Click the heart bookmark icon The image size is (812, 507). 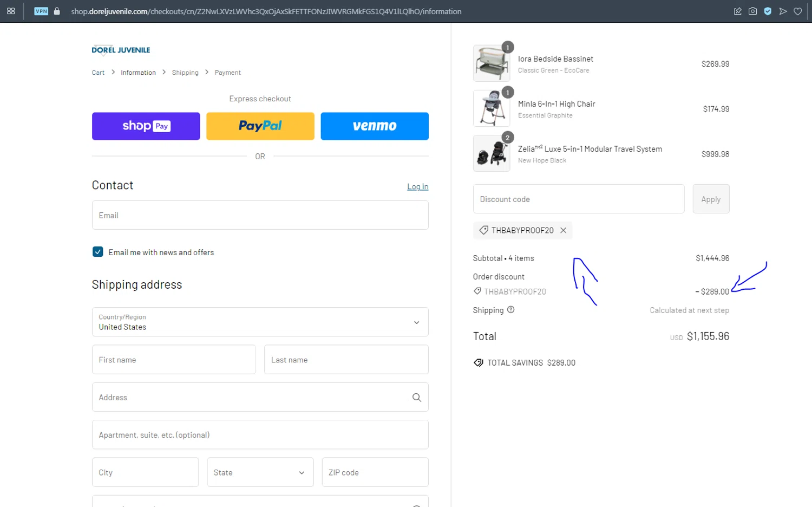[798, 11]
